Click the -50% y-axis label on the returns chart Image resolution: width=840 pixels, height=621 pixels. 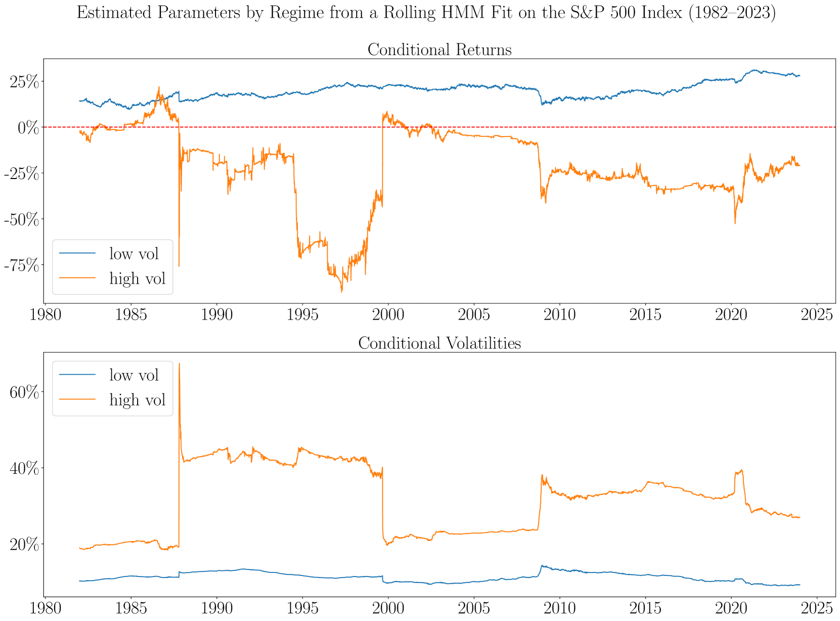click(22, 219)
